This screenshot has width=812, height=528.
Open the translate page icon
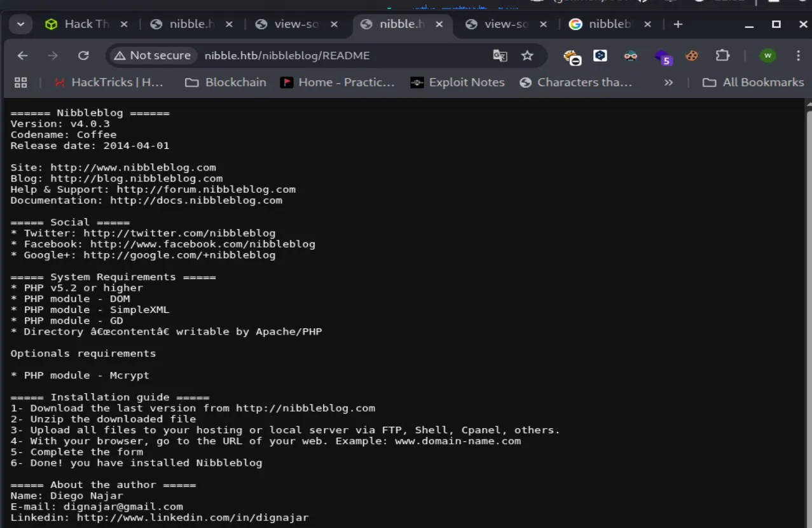point(500,56)
